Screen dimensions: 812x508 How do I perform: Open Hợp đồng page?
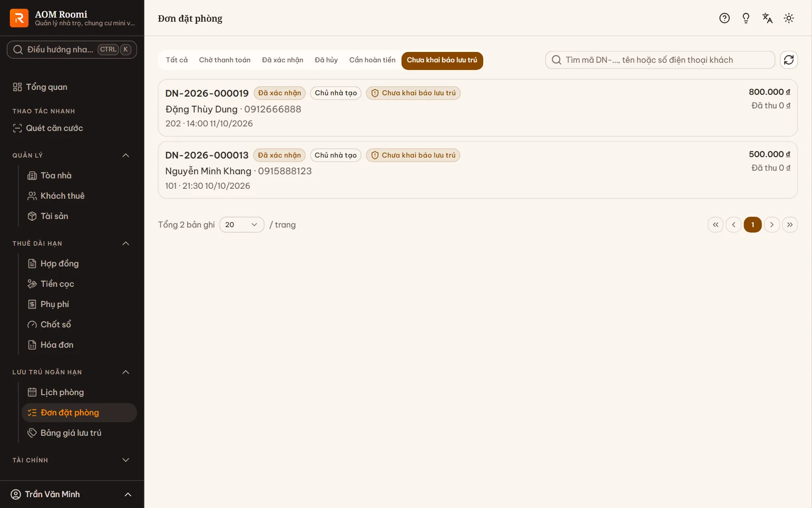point(79,263)
